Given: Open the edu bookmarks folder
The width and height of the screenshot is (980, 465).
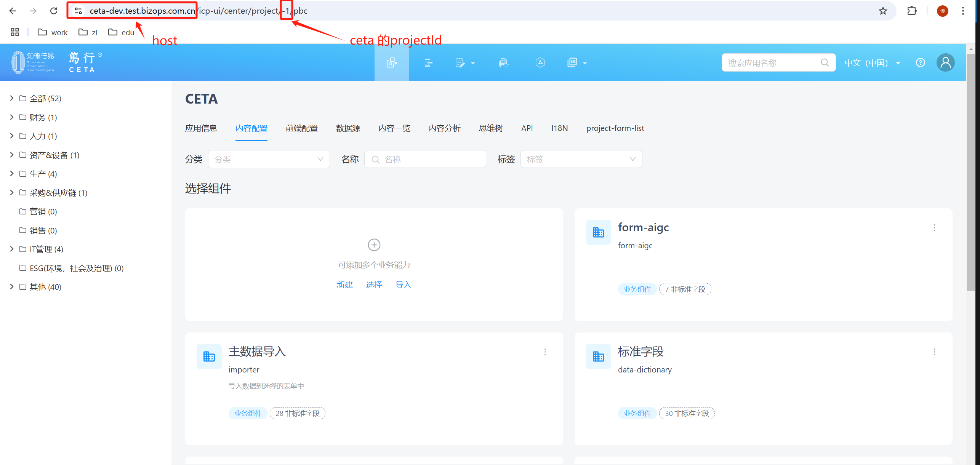Looking at the screenshot, I should (x=121, y=32).
